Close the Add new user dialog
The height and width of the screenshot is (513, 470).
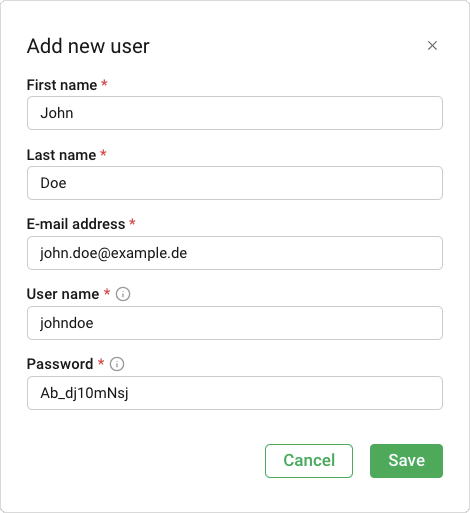(x=432, y=46)
